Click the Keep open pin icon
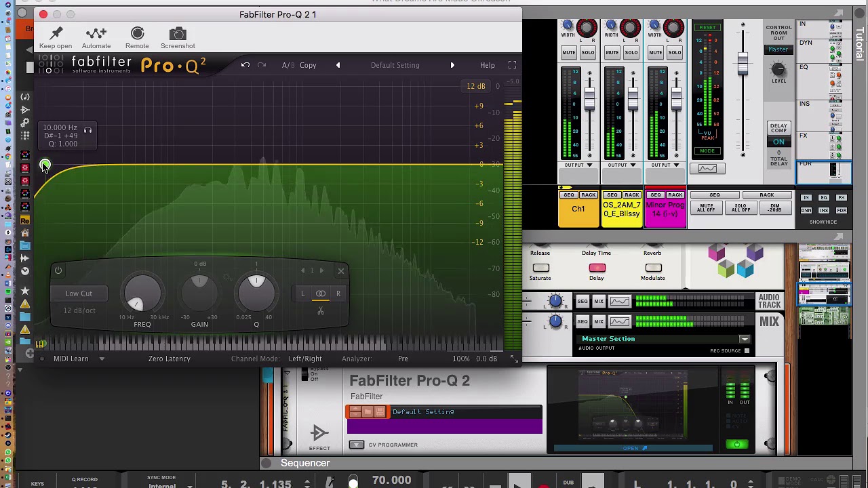Viewport: 868px width, 488px height. [56, 33]
